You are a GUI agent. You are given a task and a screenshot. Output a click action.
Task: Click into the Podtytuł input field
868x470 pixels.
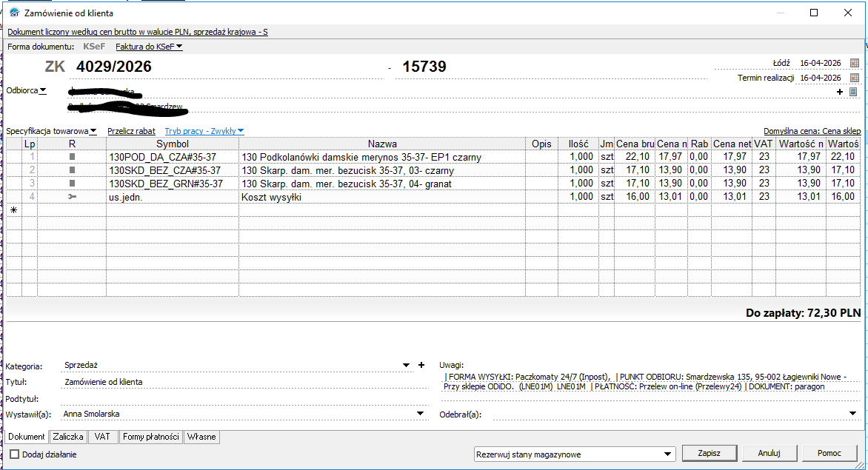coord(244,399)
